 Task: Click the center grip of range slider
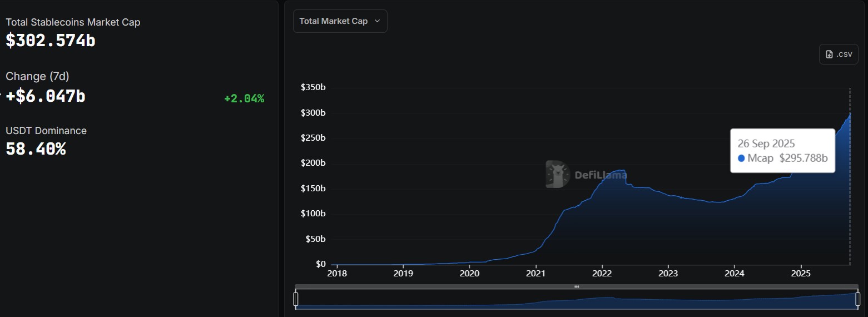[x=577, y=287]
